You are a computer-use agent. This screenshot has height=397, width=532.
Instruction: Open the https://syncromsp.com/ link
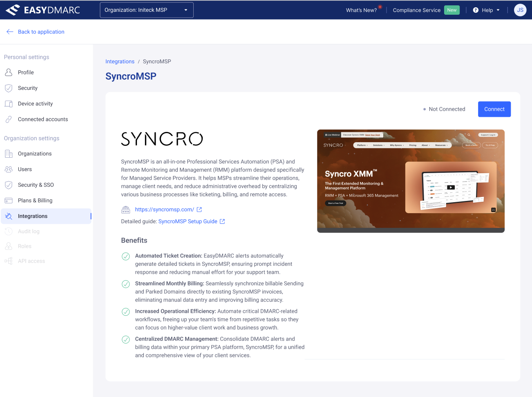click(165, 210)
